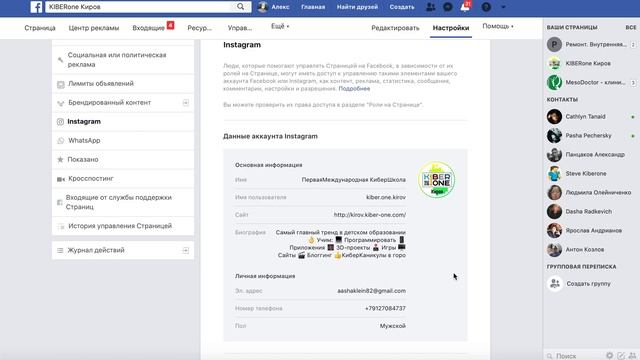Open chat with Ярослав Андрианов
The image size is (640, 360).
click(591, 231)
